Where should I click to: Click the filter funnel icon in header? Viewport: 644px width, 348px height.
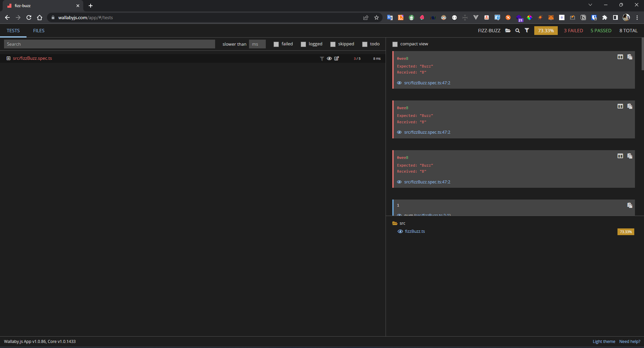527,31
